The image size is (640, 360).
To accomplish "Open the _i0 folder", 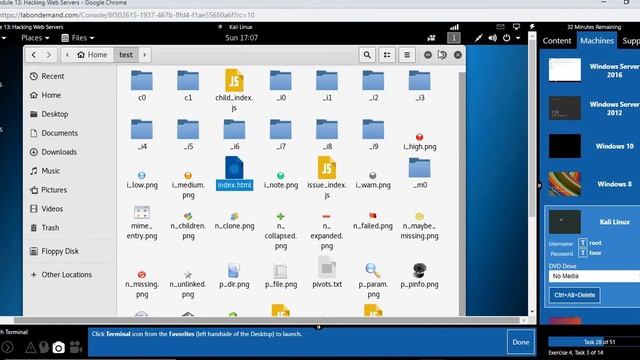I will [280, 86].
